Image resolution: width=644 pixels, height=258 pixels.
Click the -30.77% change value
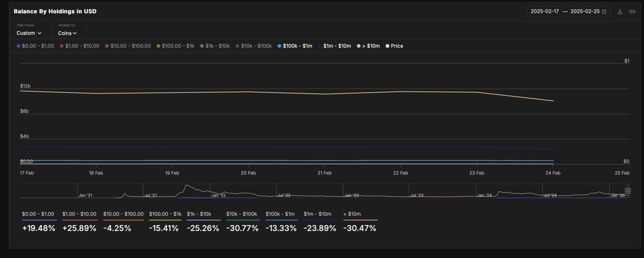tap(242, 228)
